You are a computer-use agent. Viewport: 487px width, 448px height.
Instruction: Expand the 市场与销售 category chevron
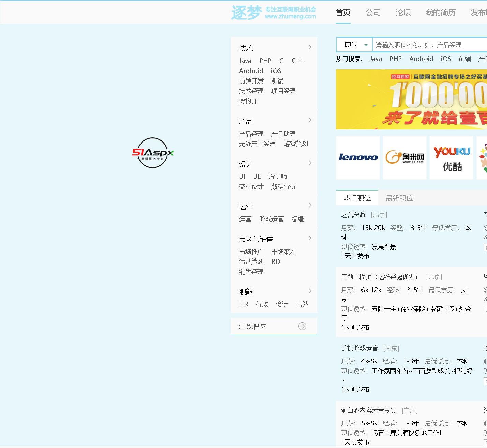click(310, 238)
